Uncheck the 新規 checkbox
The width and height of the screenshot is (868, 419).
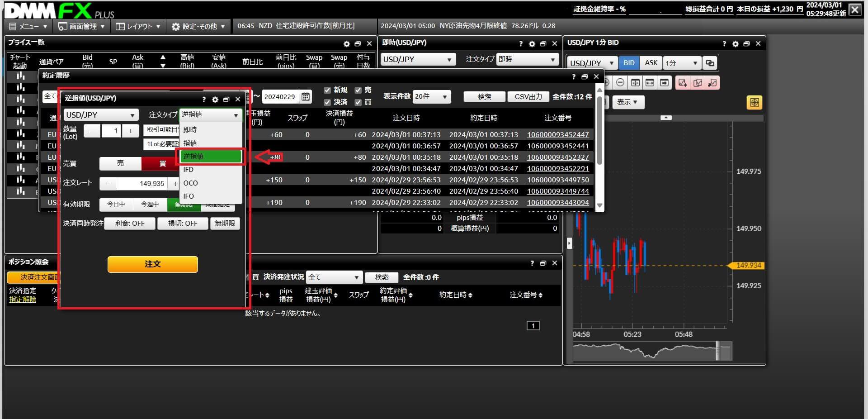point(327,90)
